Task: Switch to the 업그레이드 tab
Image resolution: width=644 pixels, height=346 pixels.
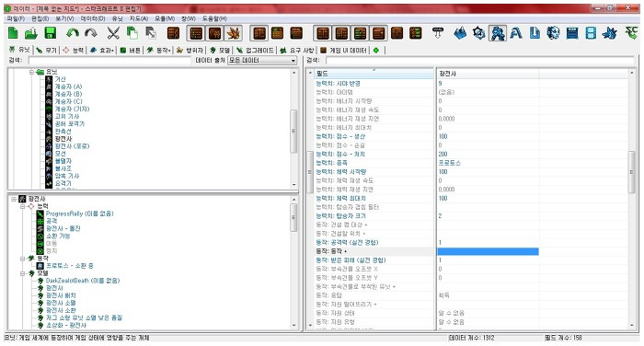Action: click(255, 50)
